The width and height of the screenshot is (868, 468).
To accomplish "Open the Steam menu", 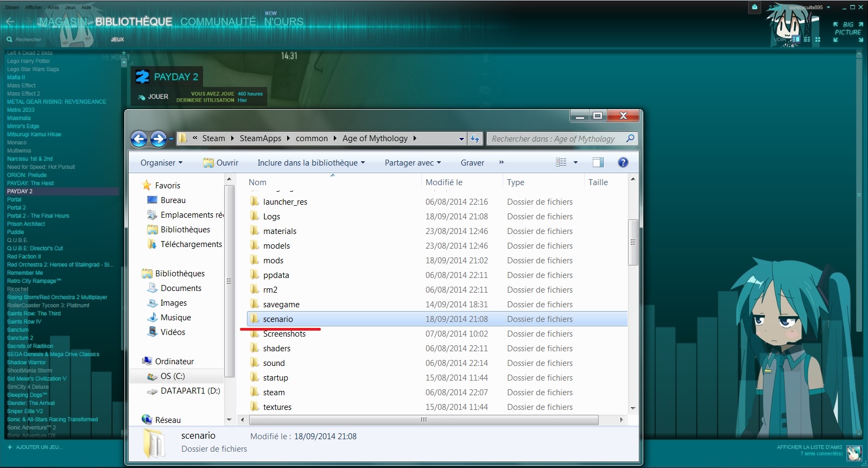I will tap(12, 7).
